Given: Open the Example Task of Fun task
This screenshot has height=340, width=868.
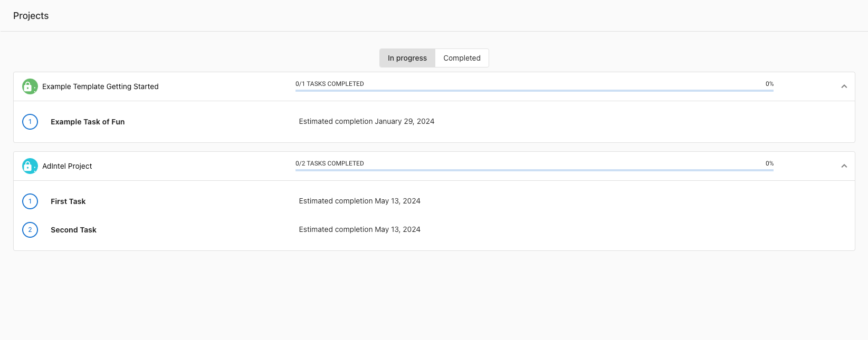Looking at the screenshot, I should pyautogui.click(x=88, y=122).
